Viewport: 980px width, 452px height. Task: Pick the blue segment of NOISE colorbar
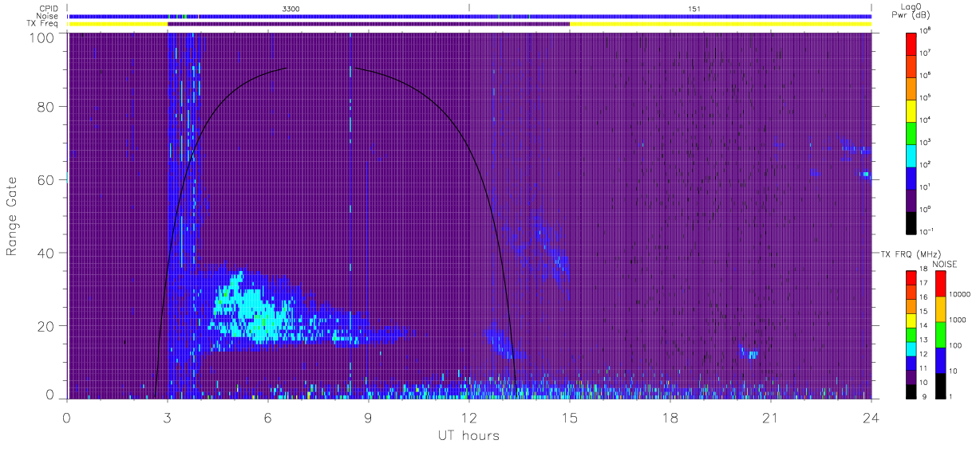tap(941, 360)
